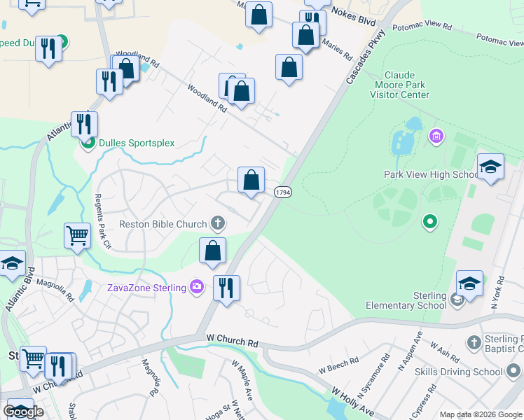Click the Reston Bible Church cross icon
The image size is (524, 420).
tap(218, 223)
